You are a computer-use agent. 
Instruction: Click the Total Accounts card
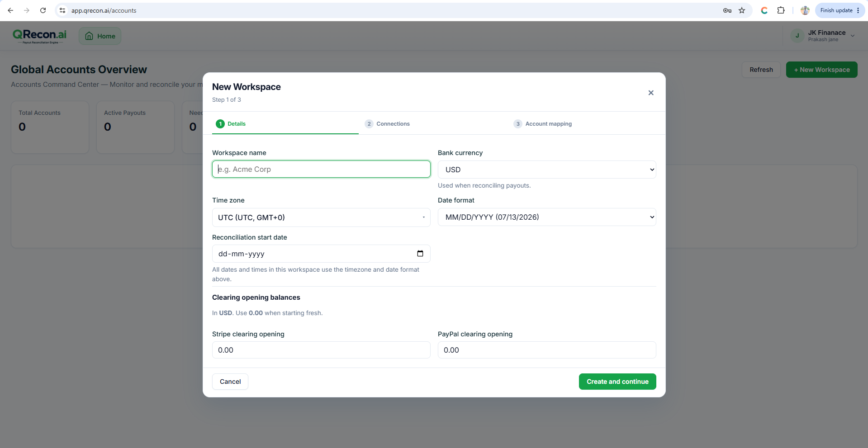tap(50, 127)
